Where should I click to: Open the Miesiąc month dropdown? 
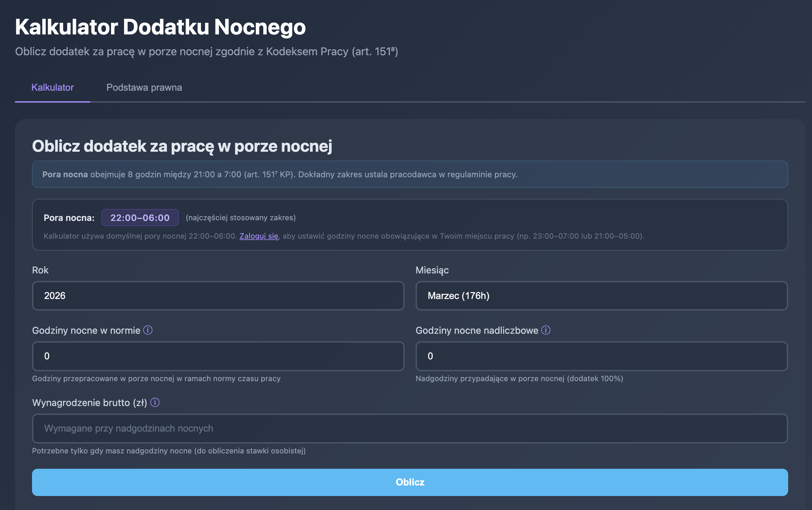click(601, 296)
